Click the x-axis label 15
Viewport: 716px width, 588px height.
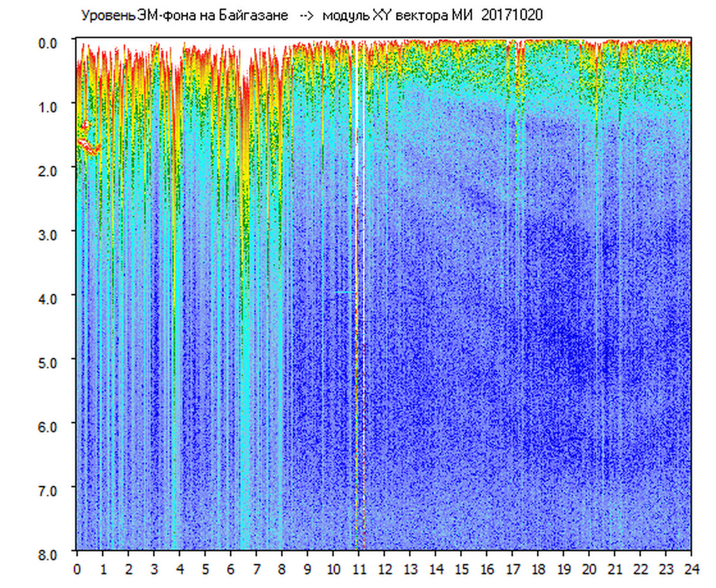pos(461,568)
